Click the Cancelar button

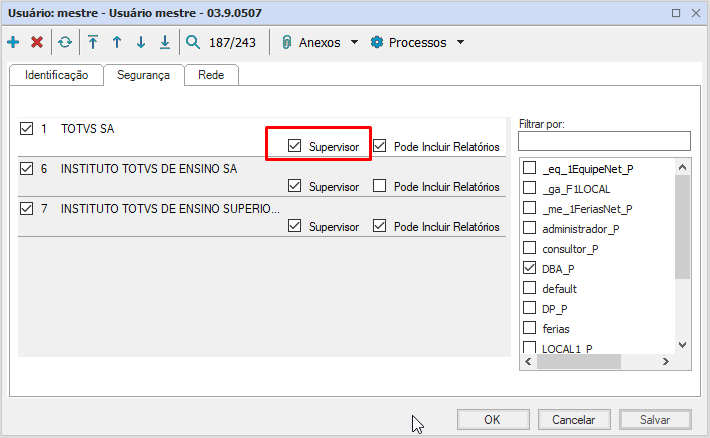click(x=574, y=420)
